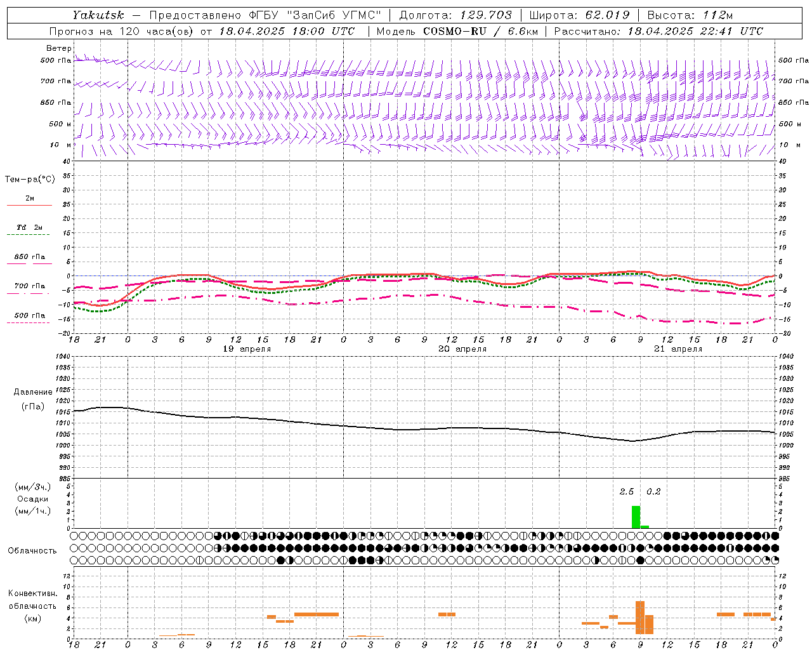The height and width of the screenshot is (650, 812).
Task: Click the (мм/1ч.) precipitation unit label
Action: pos(33,511)
